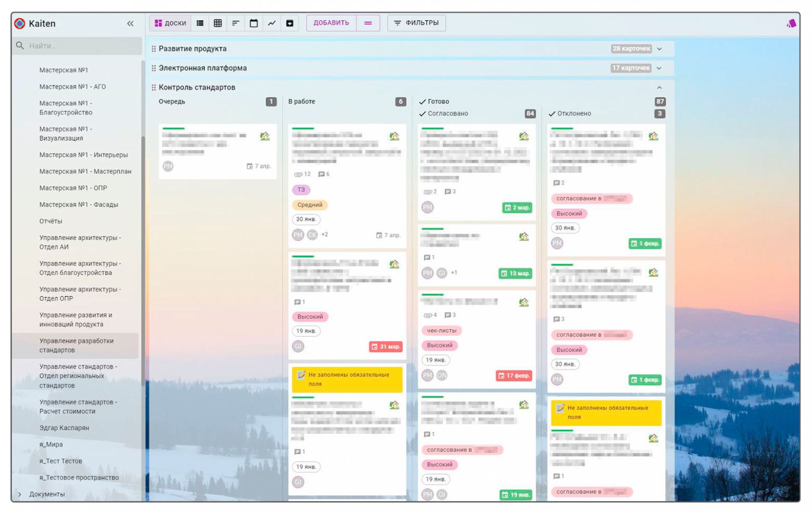This screenshot has height=513, width=812.
Task: Open the calendar view icon
Action: [253, 23]
